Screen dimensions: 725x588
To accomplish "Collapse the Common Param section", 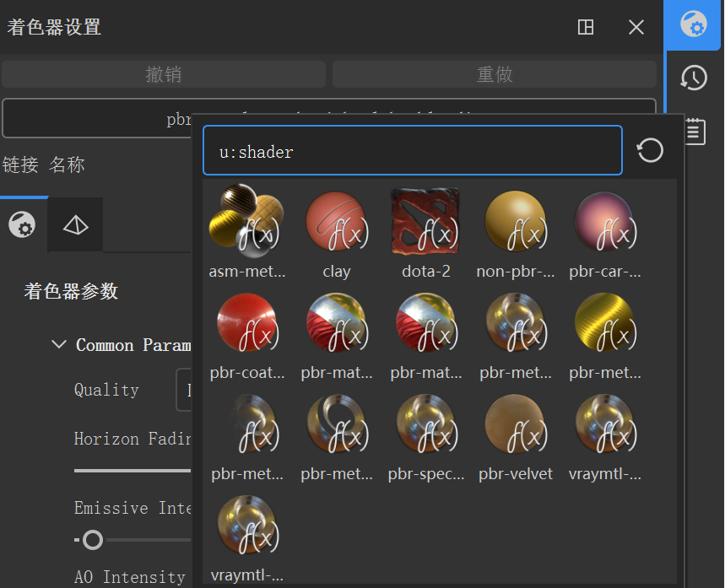I will 58,344.
